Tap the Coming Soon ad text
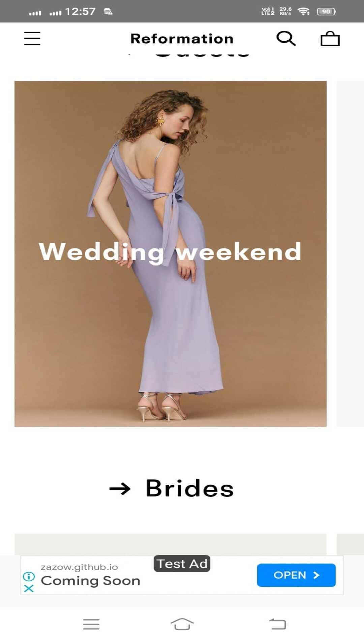The height and width of the screenshot is (641, 364). click(x=90, y=581)
